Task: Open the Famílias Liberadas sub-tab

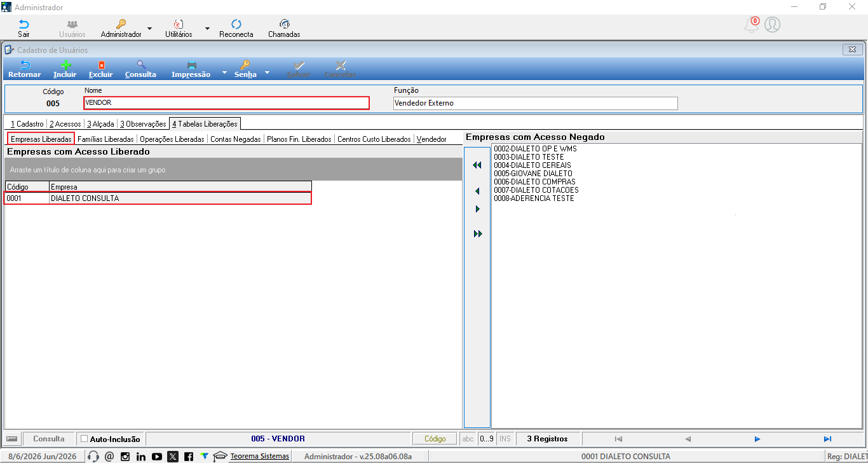Action: [105, 139]
